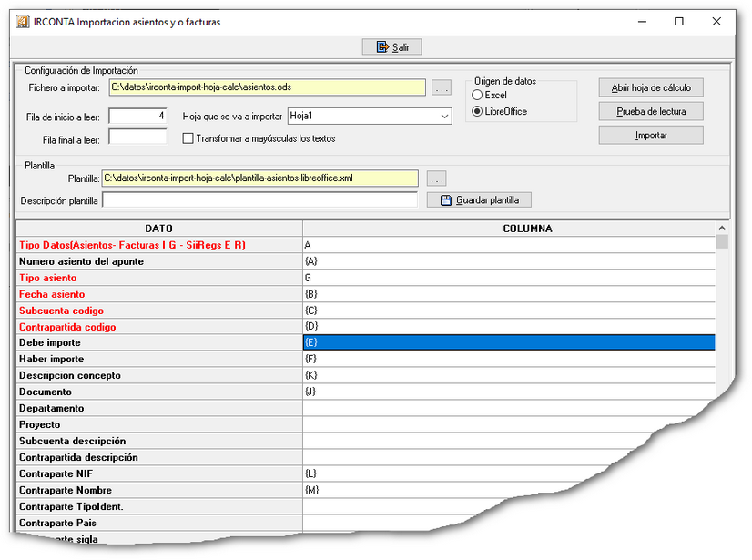Open the Hoja que se va a importar dropdown
This screenshot has height=560, width=752.
[x=444, y=117]
